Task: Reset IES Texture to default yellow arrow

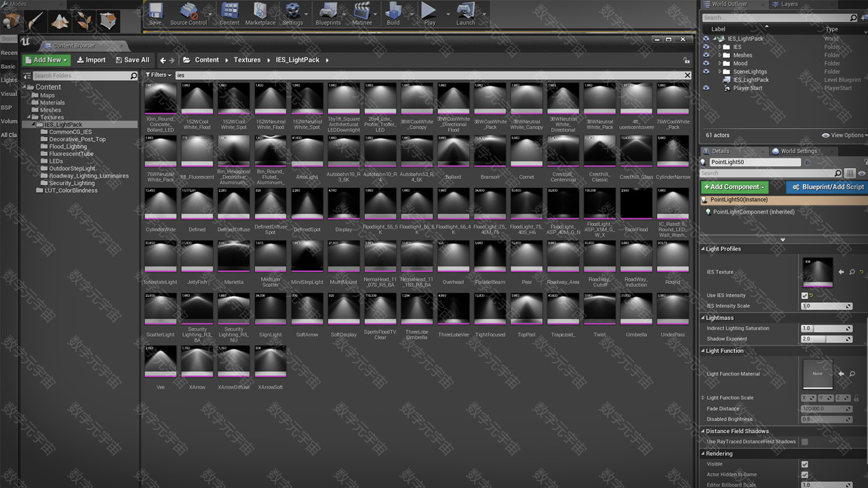Action: coord(861,272)
